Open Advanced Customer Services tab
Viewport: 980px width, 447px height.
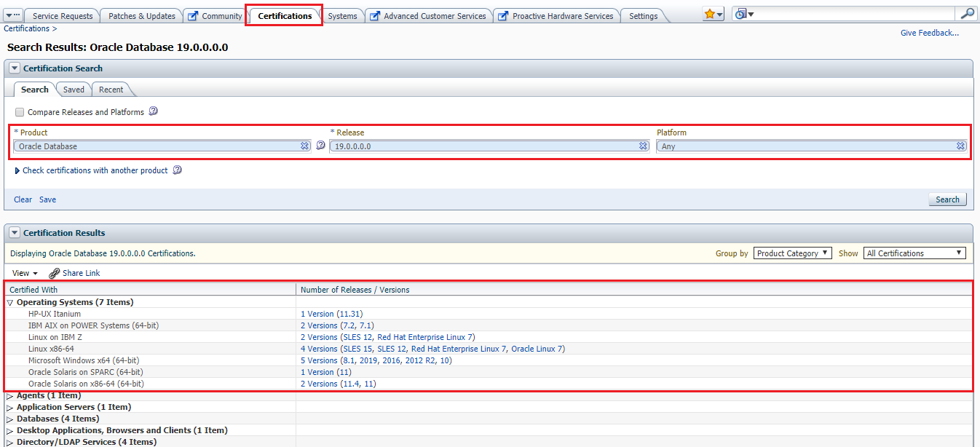(428, 16)
